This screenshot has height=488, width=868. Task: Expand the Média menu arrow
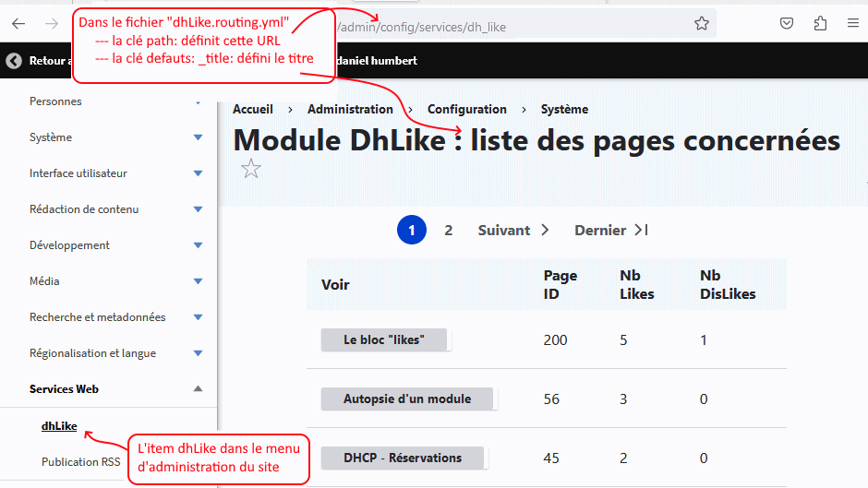point(199,281)
